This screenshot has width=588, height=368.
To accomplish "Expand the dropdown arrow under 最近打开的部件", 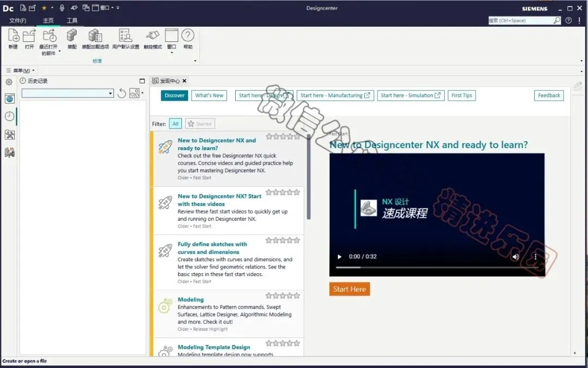I will click(59, 51).
